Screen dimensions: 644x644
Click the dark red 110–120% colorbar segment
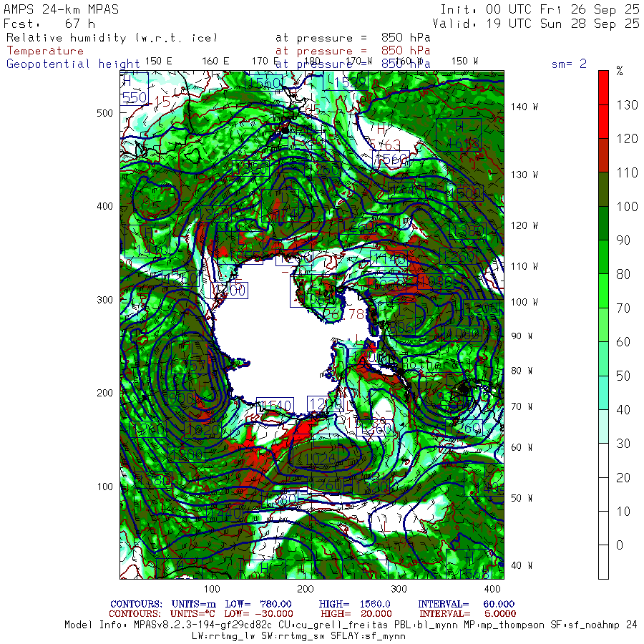coord(603,155)
